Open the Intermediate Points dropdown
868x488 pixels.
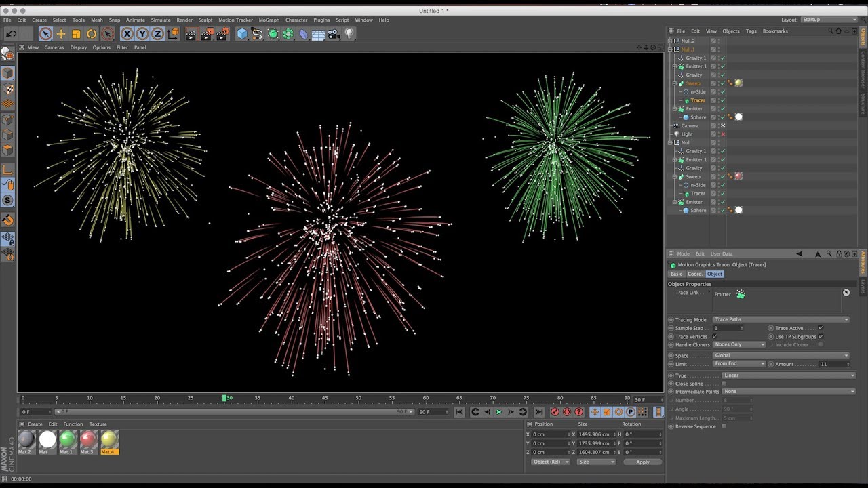coord(789,392)
